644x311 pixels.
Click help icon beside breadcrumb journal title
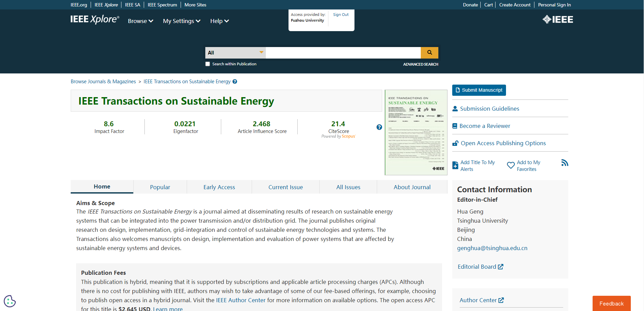tap(235, 82)
